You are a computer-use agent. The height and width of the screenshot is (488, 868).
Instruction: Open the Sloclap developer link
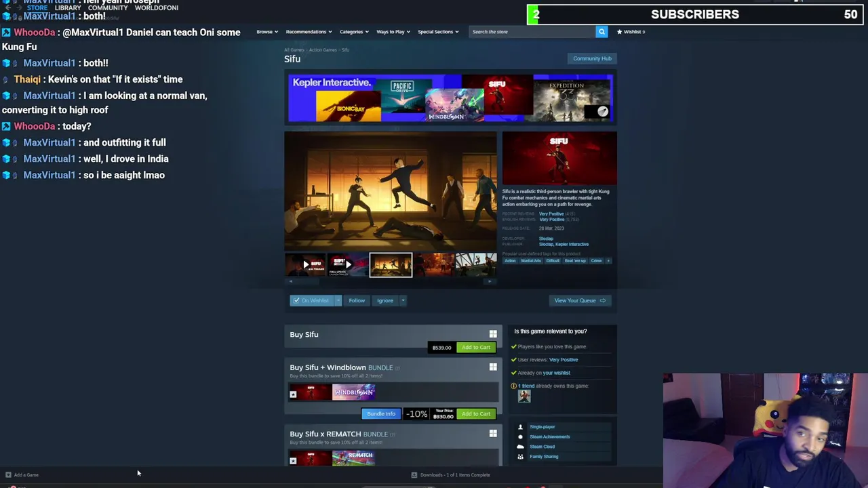(x=546, y=239)
